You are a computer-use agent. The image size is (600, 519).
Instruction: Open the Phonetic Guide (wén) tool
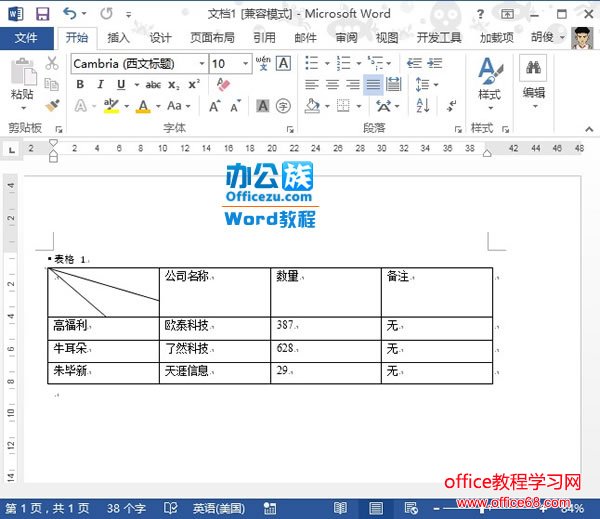click(x=263, y=63)
